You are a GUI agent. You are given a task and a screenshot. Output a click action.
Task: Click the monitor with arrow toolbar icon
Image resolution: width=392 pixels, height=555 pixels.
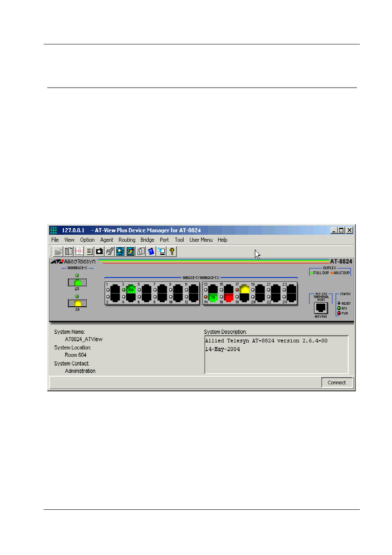pyautogui.click(x=161, y=251)
